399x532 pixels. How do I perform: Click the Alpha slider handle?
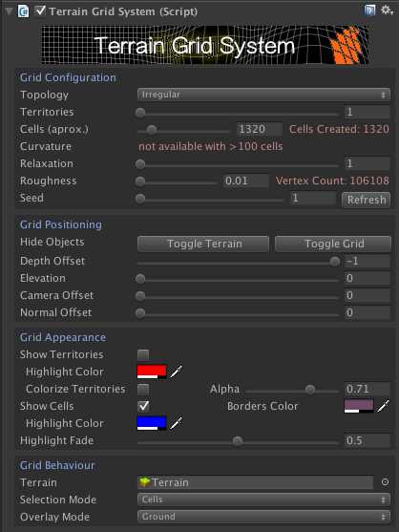coord(310,390)
